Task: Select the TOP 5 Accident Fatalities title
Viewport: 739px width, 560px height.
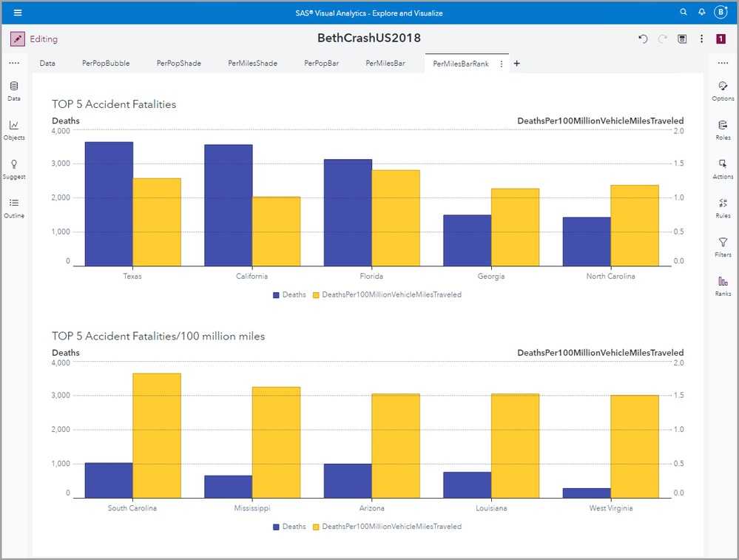Action: (x=114, y=104)
